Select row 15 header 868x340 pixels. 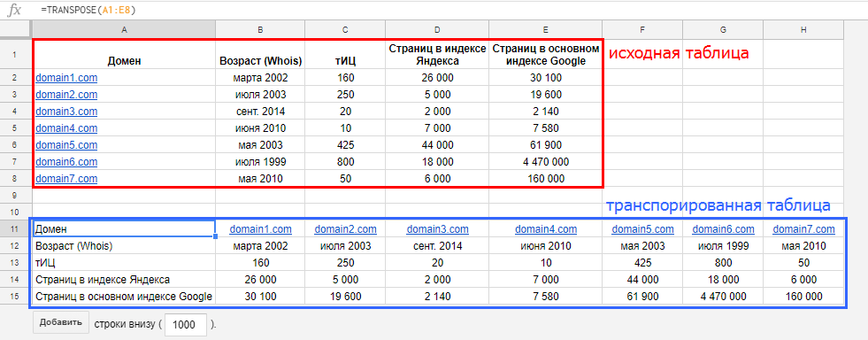click(16, 297)
